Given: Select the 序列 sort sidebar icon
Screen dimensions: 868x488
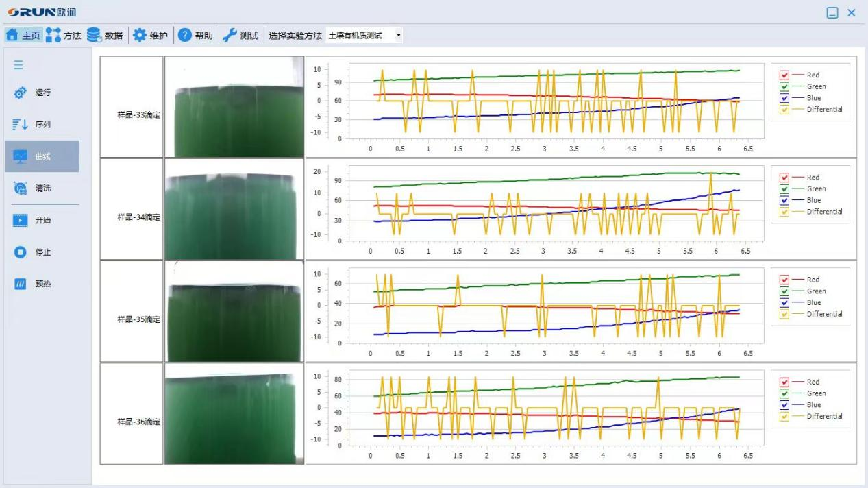Looking at the screenshot, I should (x=19, y=125).
